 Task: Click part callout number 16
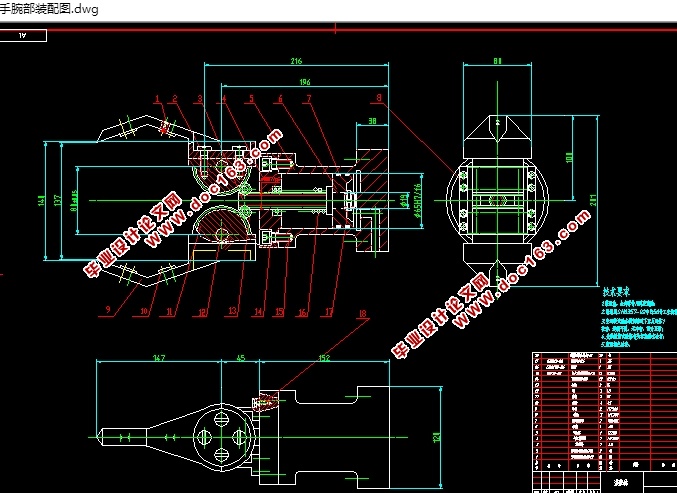pyautogui.click(x=302, y=312)
